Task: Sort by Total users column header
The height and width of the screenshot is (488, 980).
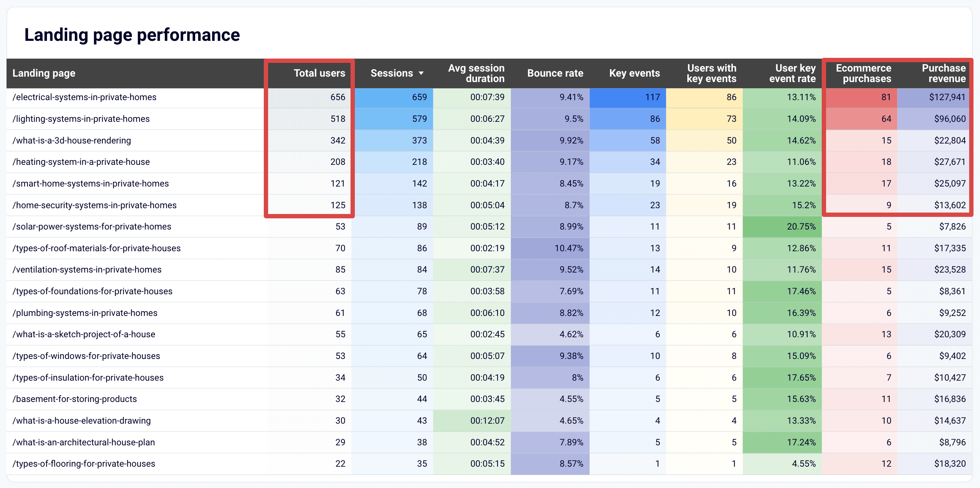Action: (x=319, y=73)
